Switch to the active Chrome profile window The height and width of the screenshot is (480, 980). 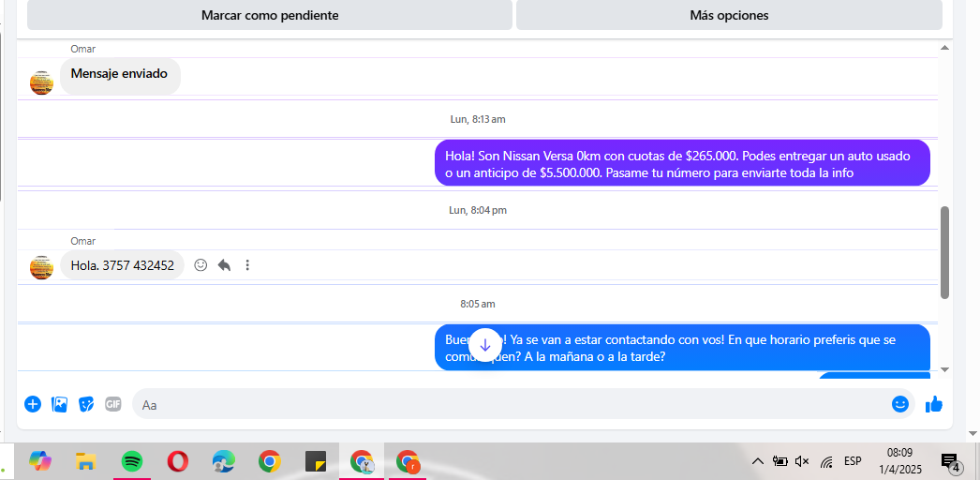(362, 462)
